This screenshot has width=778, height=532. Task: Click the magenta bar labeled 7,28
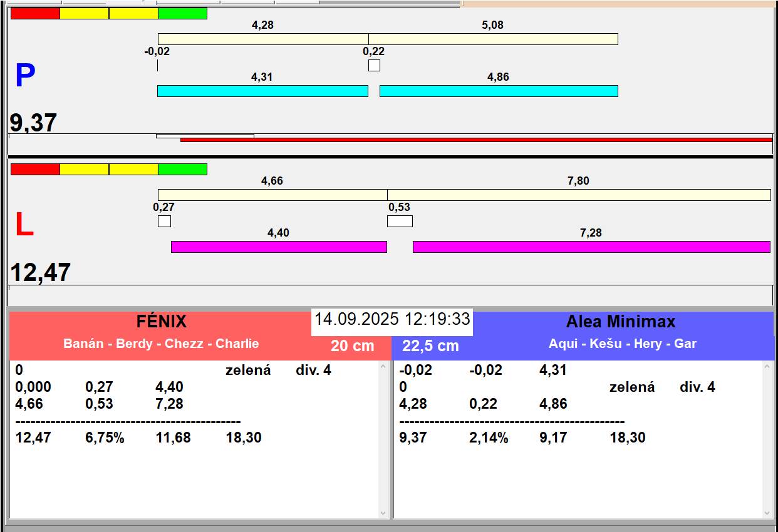(591, 247)
